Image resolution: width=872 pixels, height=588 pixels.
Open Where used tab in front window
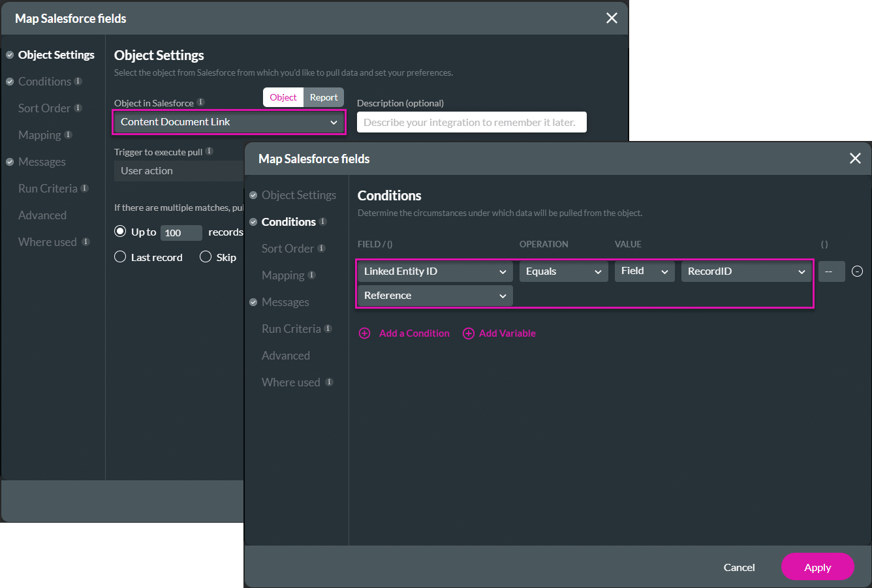291,382
